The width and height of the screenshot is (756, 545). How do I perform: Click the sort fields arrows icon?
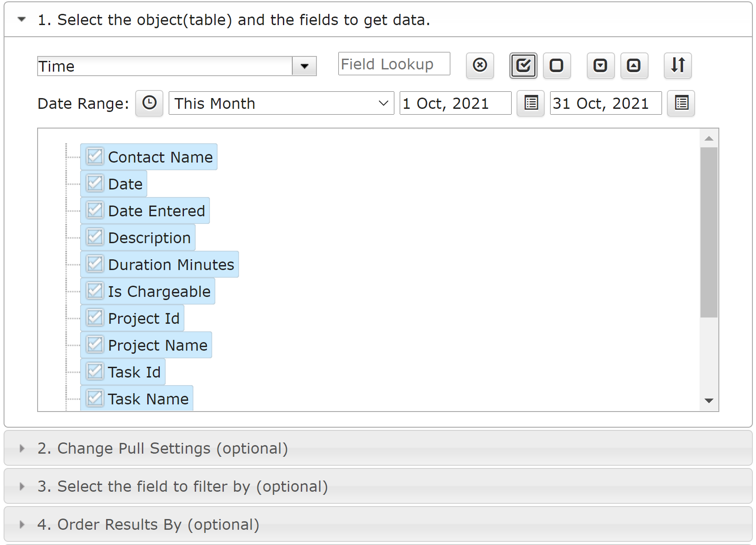678,65
